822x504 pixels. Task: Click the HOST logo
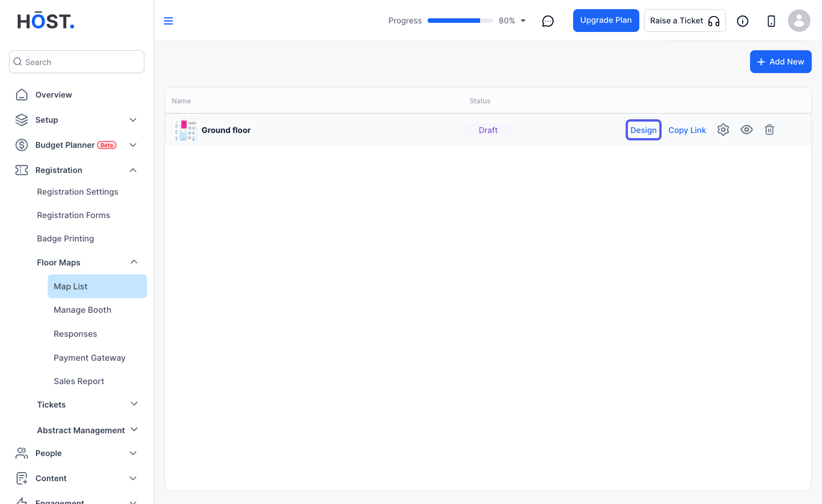click(x=46, y=21)
